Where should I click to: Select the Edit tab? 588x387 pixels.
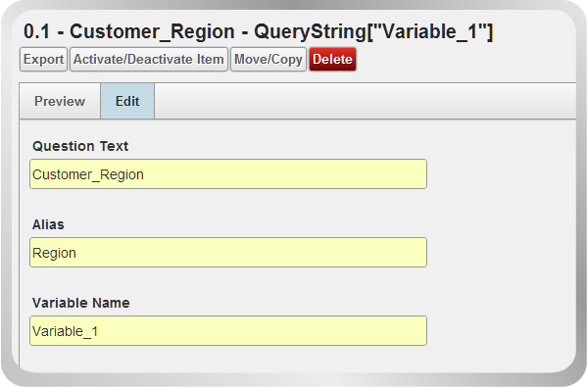[127, 101]
